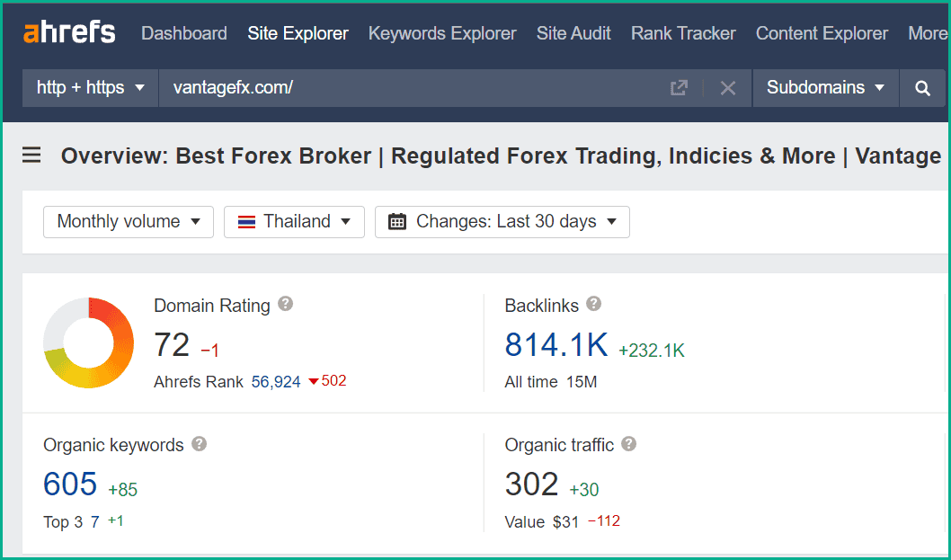Click the Domain Rating value 72
This screenshot has width=951, height=560.
pos(172,344)
